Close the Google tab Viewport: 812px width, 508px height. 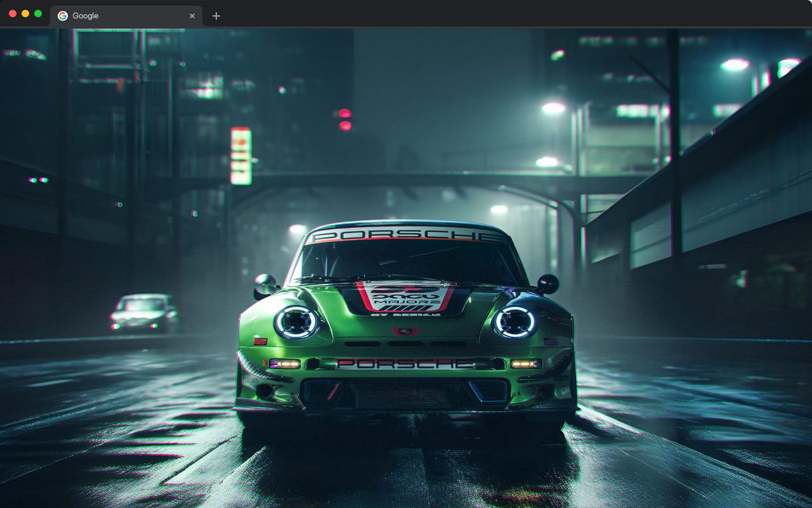[192, 16]
